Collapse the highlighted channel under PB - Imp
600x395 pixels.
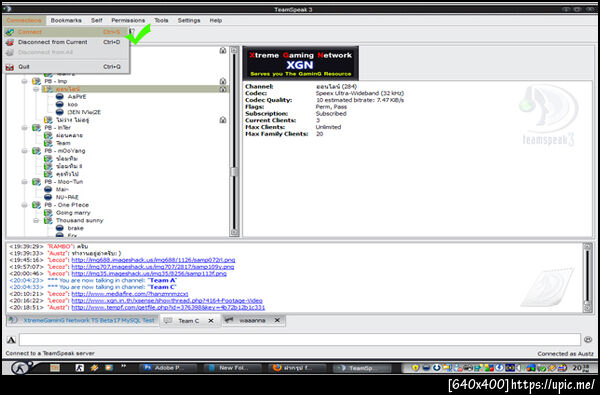tap(36, 89)
